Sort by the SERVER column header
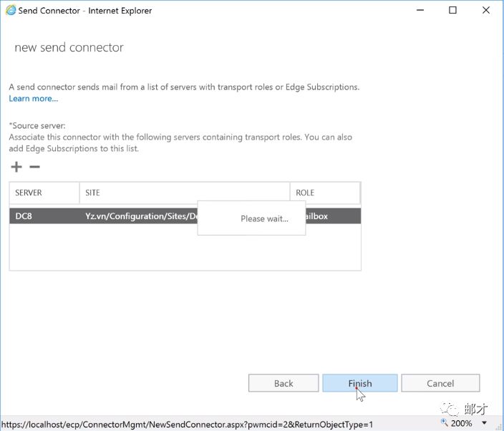This screenshot has height=431, width=504. tap(44, 193)
